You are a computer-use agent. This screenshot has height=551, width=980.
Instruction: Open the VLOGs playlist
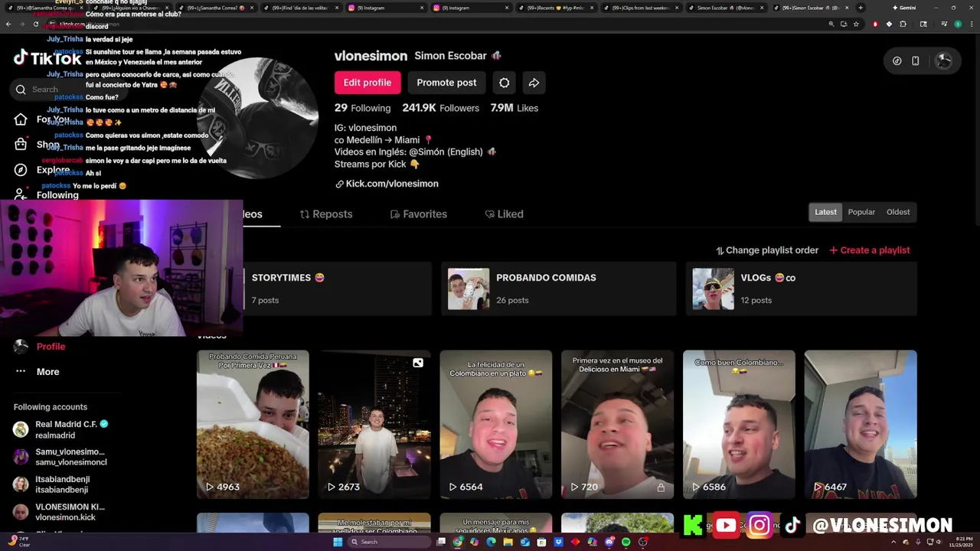(802, 289)
